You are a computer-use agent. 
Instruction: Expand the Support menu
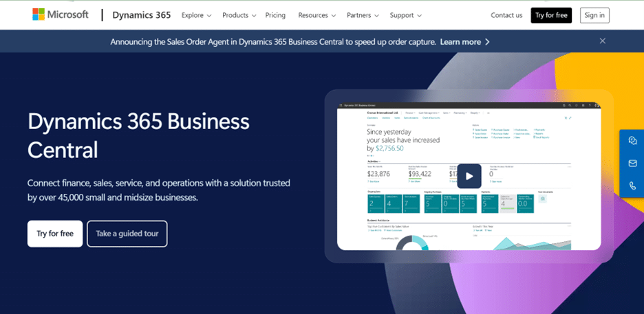click(x=406, y=15)
